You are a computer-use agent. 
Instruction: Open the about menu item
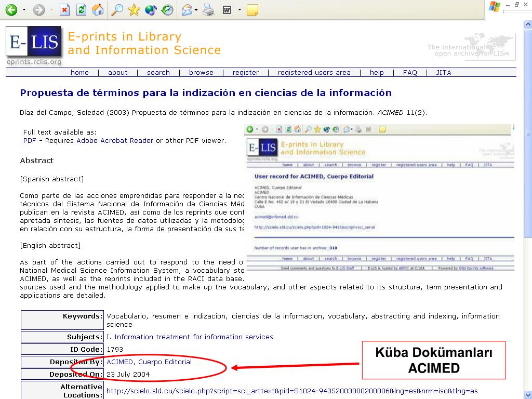click(118, 72)
